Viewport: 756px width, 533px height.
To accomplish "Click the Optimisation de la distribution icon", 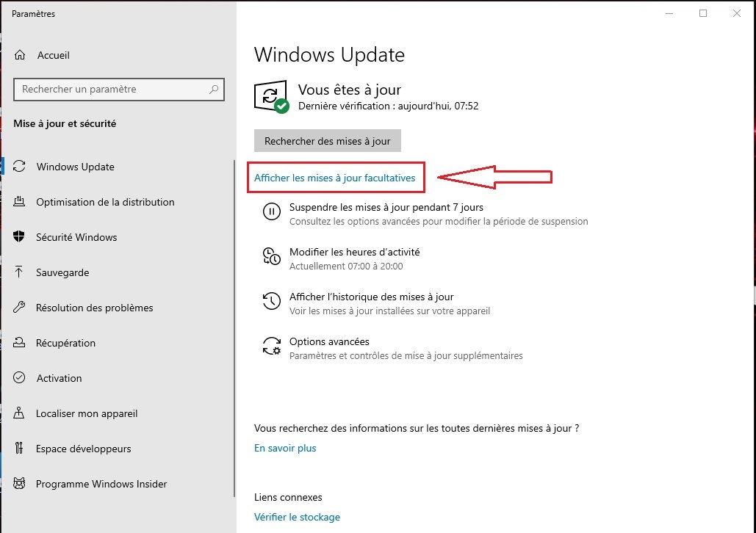I will (19, 201).
